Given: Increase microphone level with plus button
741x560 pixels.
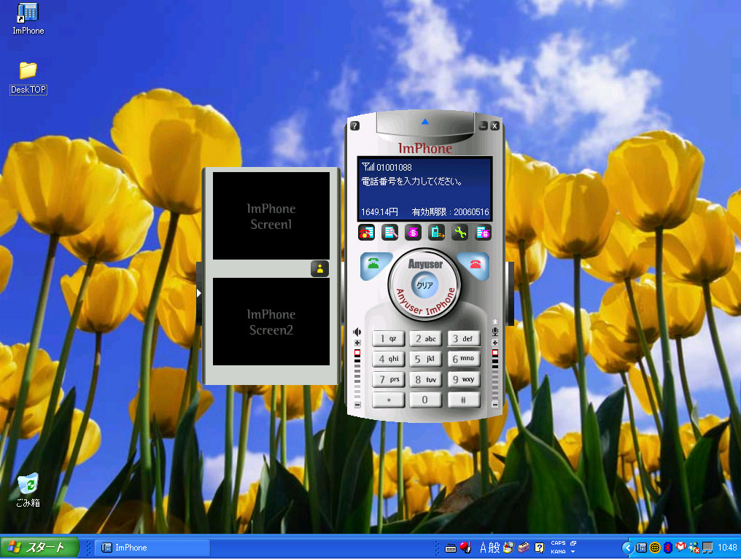Looking at the screenshot, I should [495, 343].
